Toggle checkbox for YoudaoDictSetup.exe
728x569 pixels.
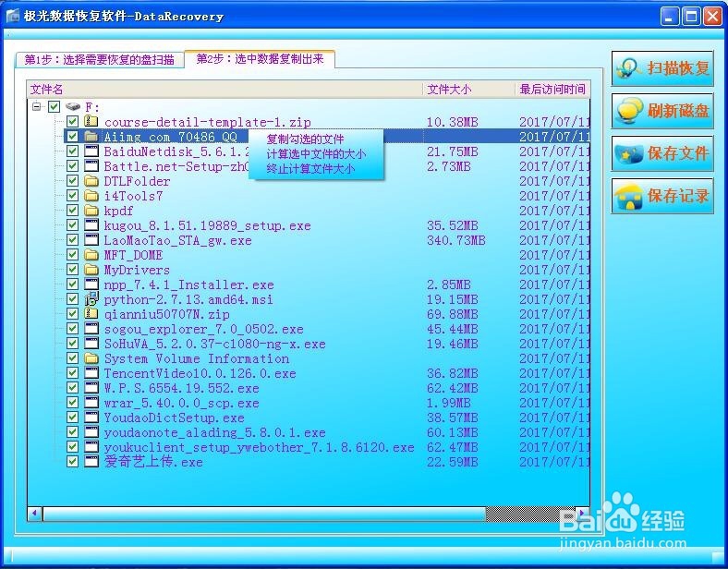pyautogui.click(x=72, y=418)
